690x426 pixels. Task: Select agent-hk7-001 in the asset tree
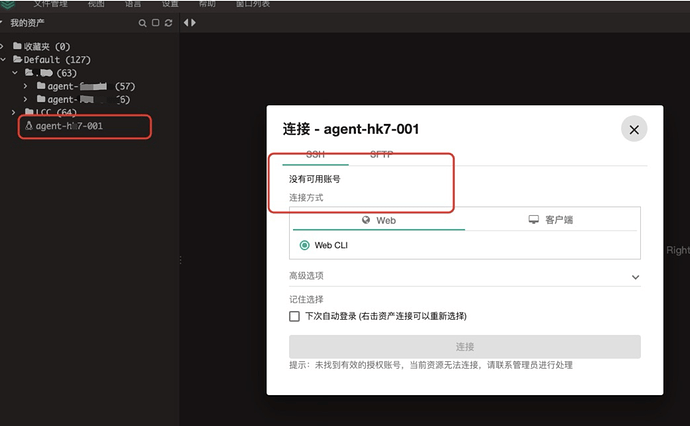69,126
